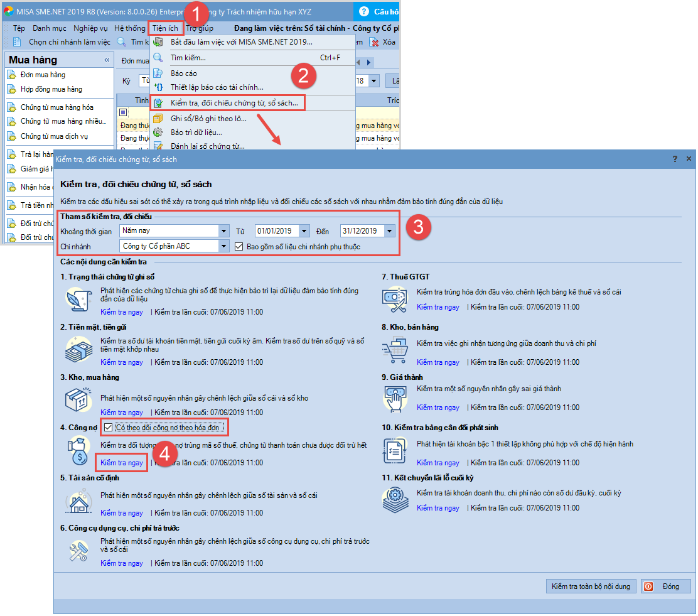Click the Chứng từ mua dịch vụ icon
The image size is (698, 616).
coord(12,136)
